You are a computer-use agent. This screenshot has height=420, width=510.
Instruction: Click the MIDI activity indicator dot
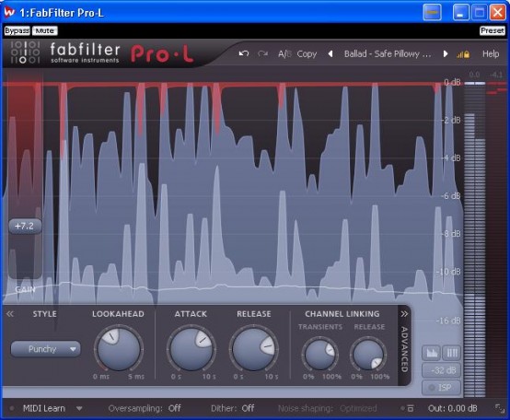pos(12,408)
